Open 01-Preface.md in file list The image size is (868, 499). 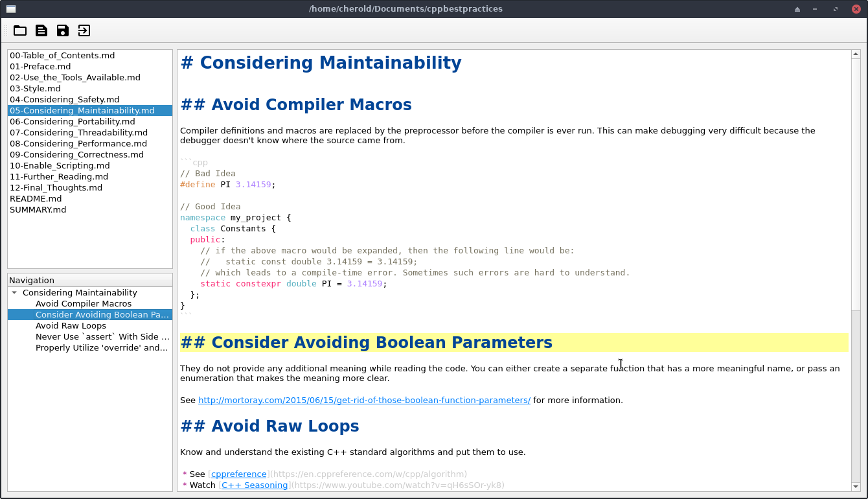pyautogui.click(x=90, y=67)
